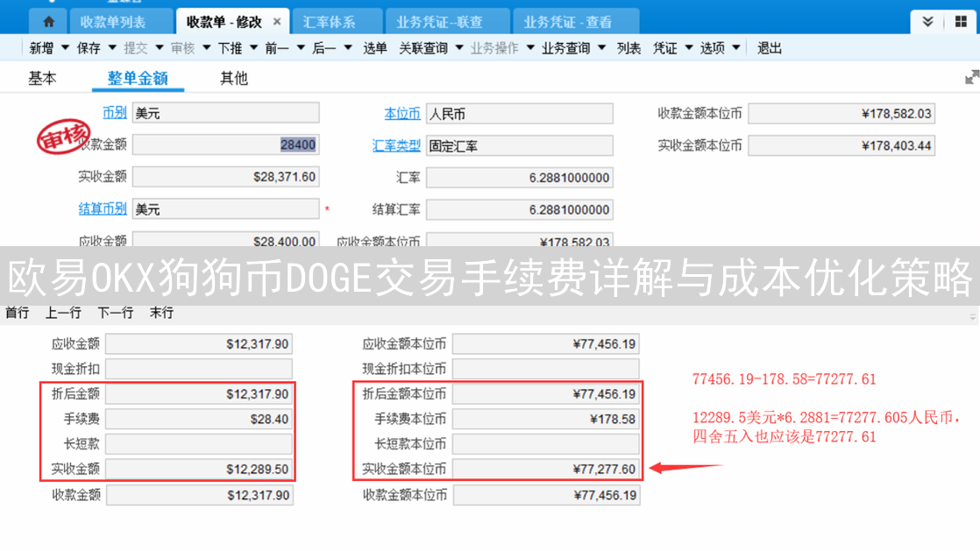Image resolution: width=980 pixels, height=551 pixels.
Task: Click the 币别 field showing 美元
Action: (225, 113)
